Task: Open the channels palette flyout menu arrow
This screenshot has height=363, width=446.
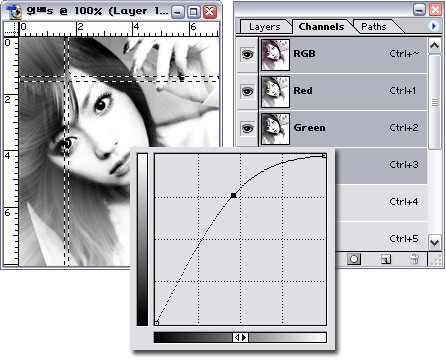Action: [434, 26]
